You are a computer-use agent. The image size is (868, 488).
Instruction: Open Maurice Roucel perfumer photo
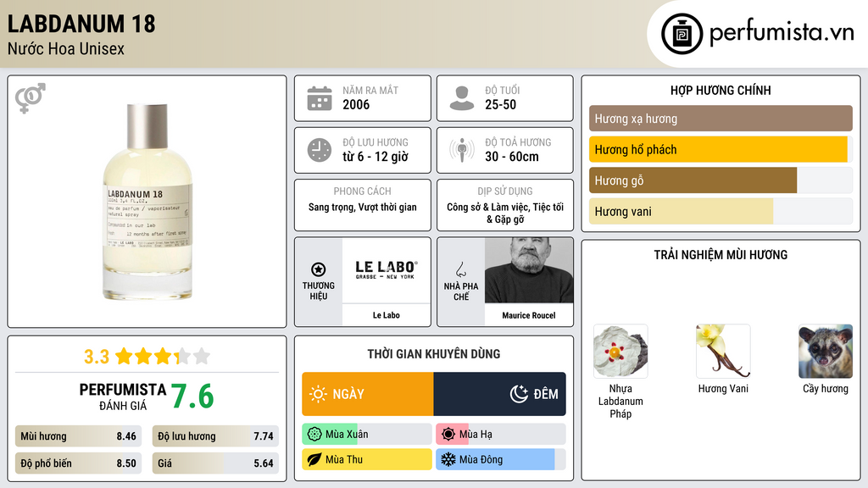pos(529,270)
